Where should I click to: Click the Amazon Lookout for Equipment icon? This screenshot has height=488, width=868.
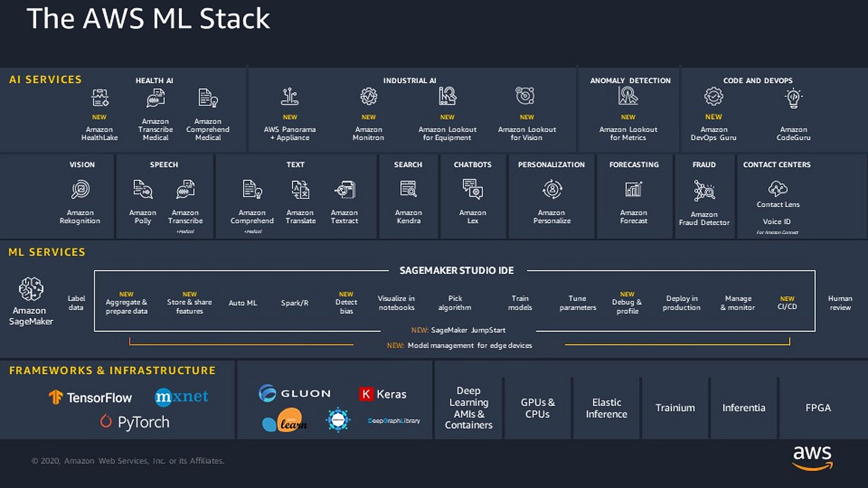[x=448, y=96]
